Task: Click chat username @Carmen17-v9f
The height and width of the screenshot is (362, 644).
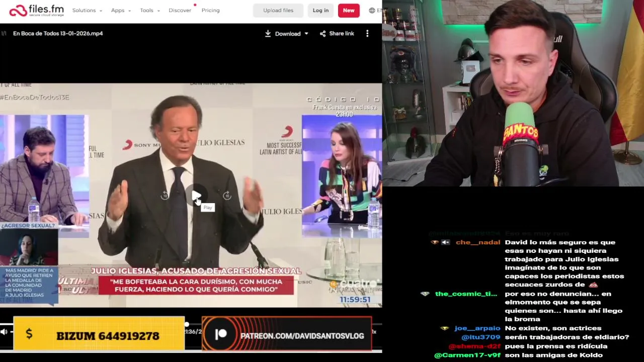Action: pyautogui.click(x=467, y=355)
